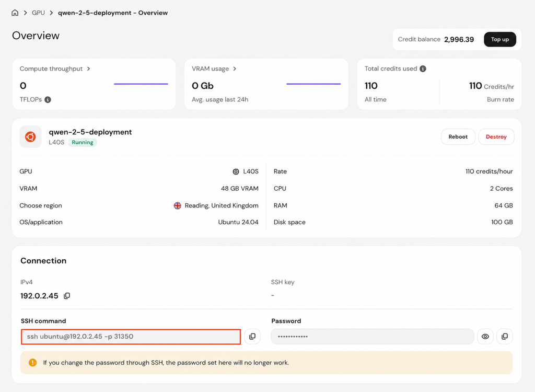Click the 110 Credits/hr burn rate
This screenshot has width=535, height=392.
[491, 86]
